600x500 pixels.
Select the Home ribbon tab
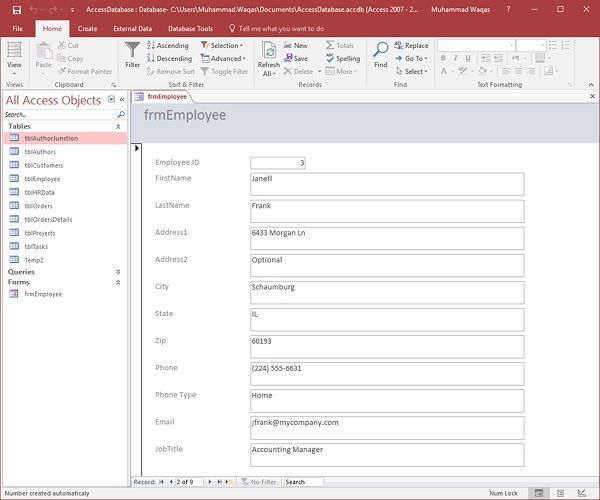tap(52, 29)
